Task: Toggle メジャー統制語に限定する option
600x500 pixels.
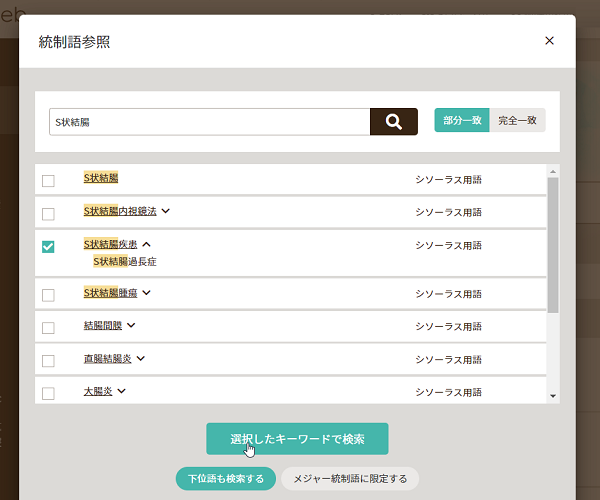Action: (x=350, y=479)
